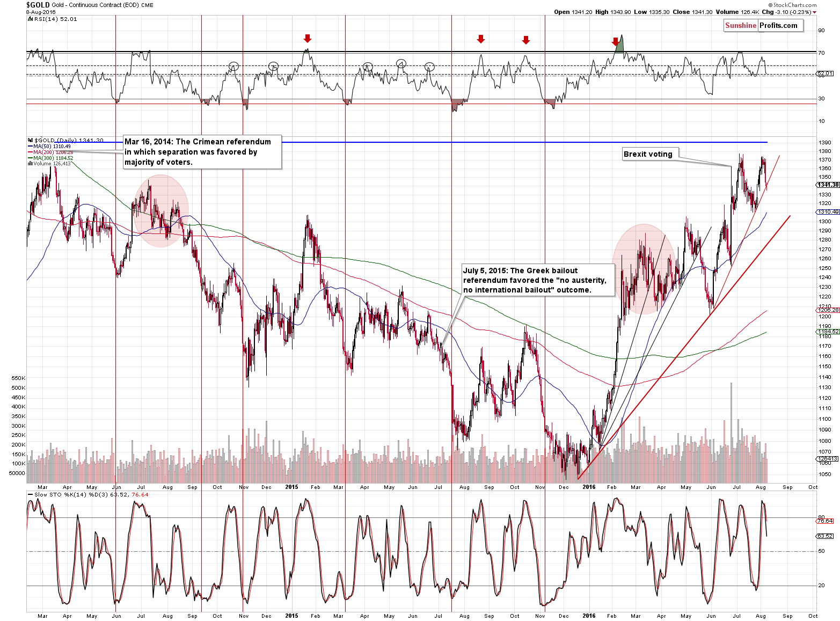Screen dimensions: 840x621
Task: Click the 1310.49 MA(50) tag on right axis
Action: click(828, 212)
